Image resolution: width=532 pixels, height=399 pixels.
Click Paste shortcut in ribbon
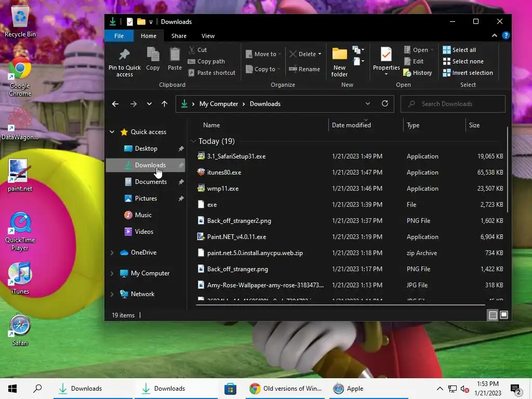[x=212, y=73]
